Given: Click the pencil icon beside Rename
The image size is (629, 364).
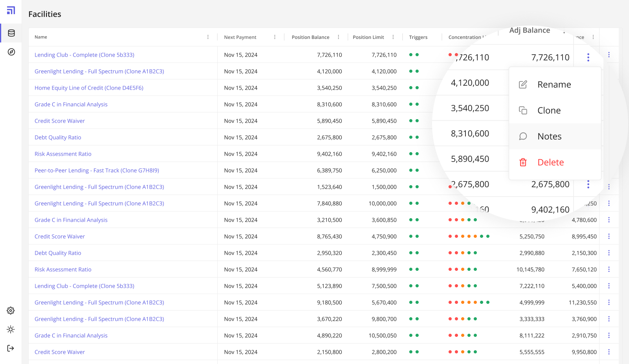Looking at the screenshot, I should [x=523, y=85].
